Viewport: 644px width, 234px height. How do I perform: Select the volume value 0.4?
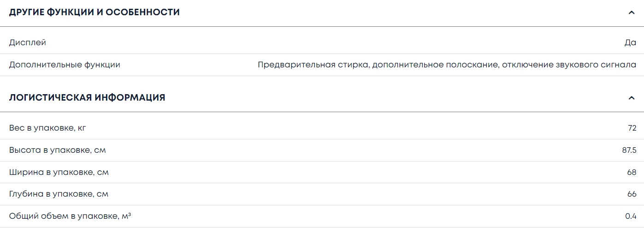click(x=631, y=216)
